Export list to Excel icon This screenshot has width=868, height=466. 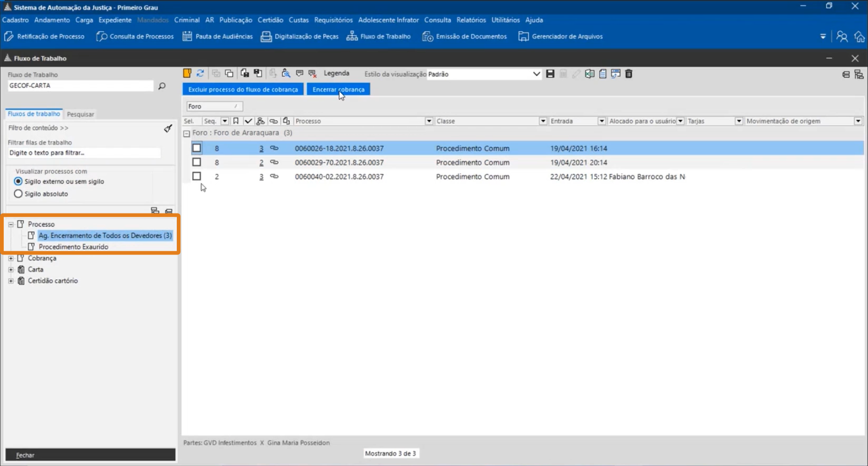coord(590,74)
